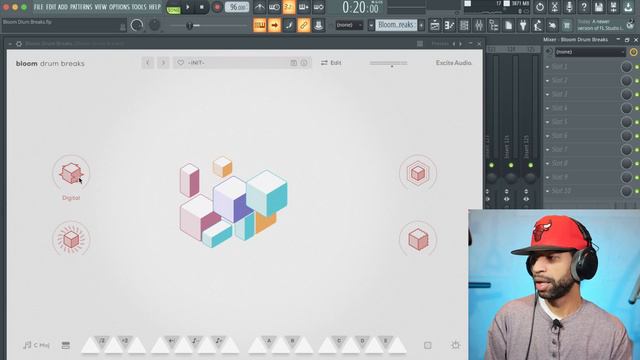Screen dimensions: 640x360
Task: Click the Bloom master volume slider
Action: (x=389, y=63)
